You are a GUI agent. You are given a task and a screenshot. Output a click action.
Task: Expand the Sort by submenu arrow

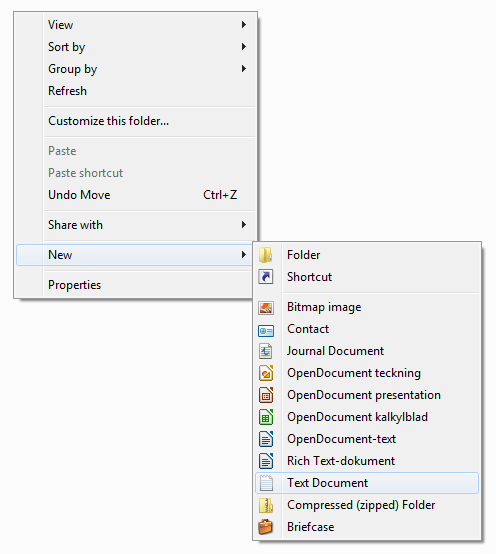point(244,46)
